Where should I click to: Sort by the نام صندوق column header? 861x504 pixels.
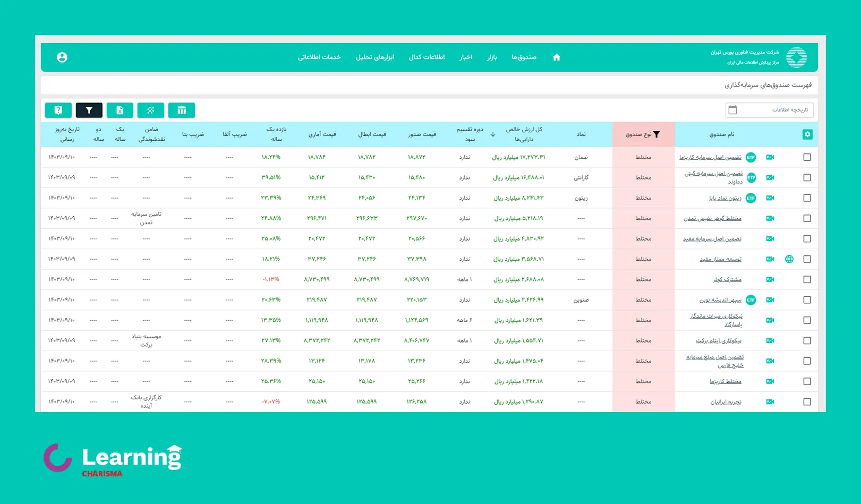(722, 134)
